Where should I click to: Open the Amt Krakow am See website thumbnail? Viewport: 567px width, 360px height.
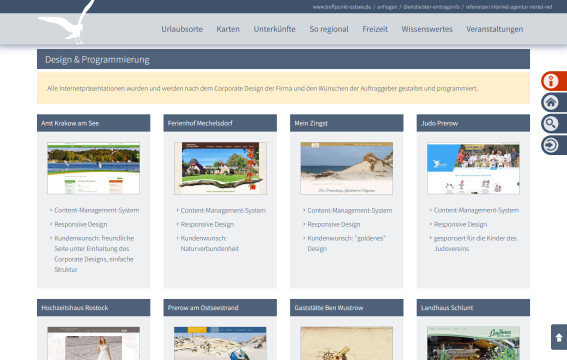[93, 168]
